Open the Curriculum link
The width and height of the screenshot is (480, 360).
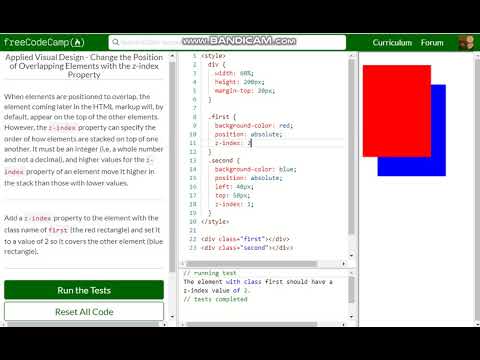[x=392, y=43]
